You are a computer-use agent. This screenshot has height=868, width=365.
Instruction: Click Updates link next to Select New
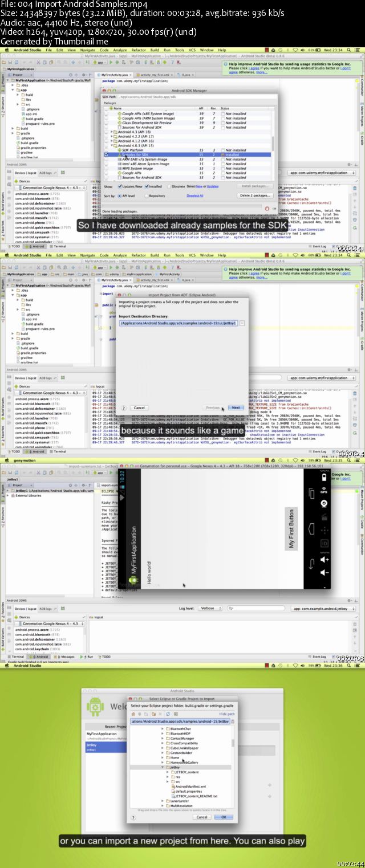pos(213,186)
